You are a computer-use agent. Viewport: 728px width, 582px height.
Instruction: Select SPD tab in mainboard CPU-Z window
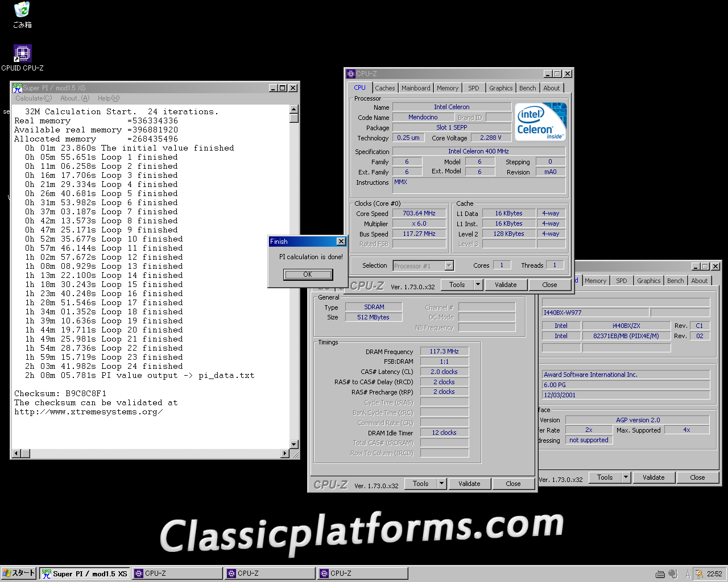622,281
